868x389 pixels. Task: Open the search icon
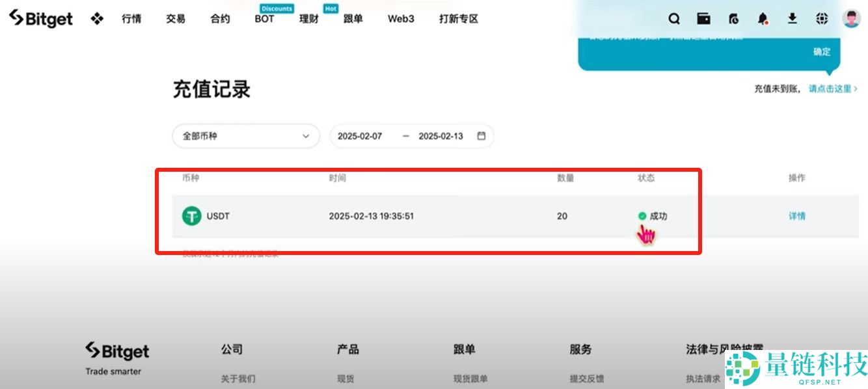674,19
